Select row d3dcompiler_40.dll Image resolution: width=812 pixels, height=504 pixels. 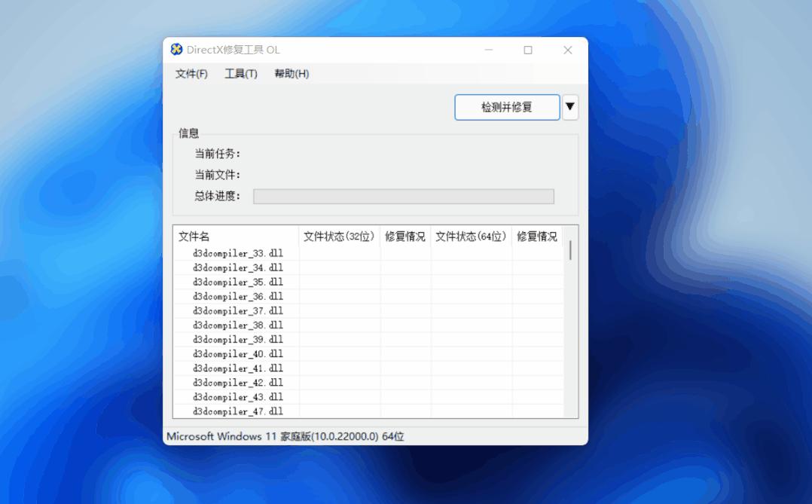368,354
